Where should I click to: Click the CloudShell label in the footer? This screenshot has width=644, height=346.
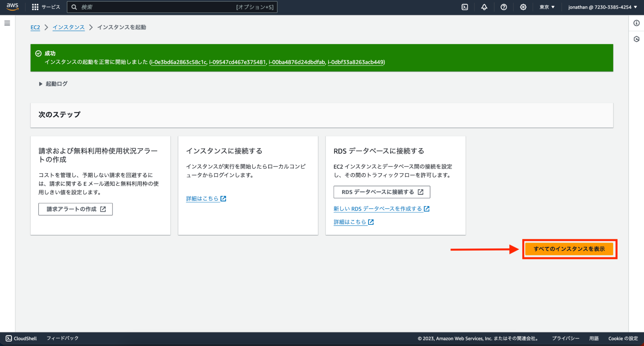[x=25, y=338]
